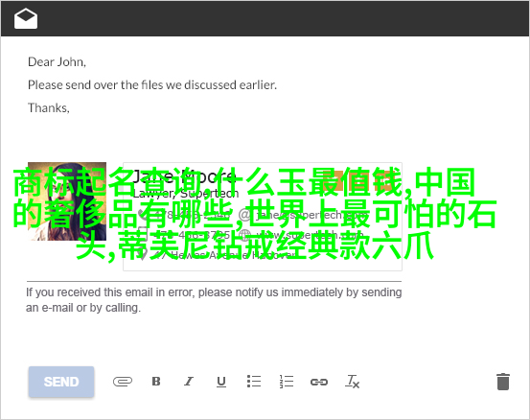The image size is (530, 420).
Task: Toggle bold formatting
Action: (x=156, y=382)
